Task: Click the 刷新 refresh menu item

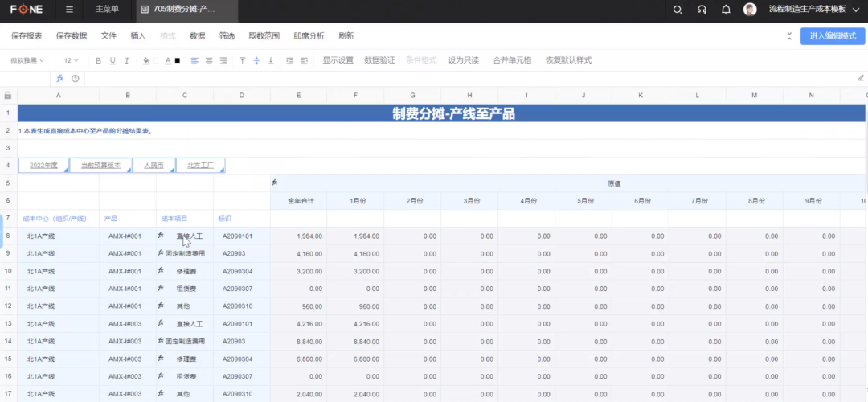Action: coord(346,36)
